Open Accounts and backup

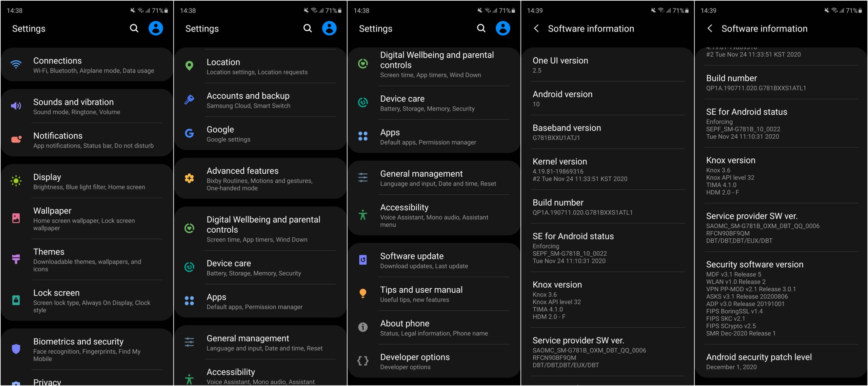260,100
